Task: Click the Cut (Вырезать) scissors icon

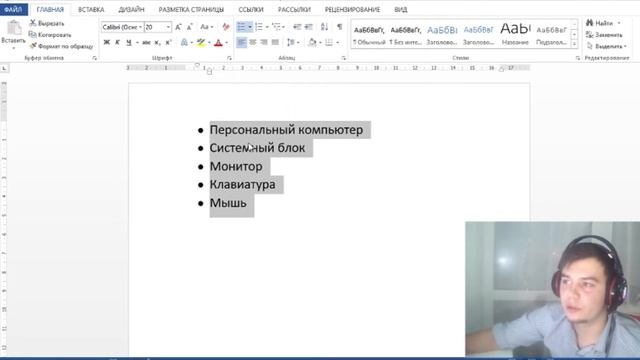Action: click(x=33, y=23)
